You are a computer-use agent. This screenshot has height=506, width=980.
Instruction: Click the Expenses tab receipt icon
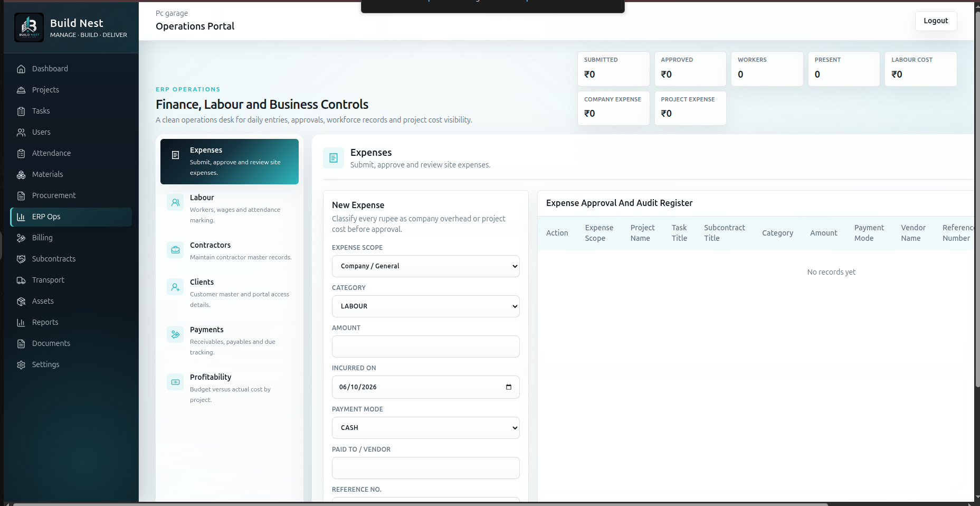[176, 155]
